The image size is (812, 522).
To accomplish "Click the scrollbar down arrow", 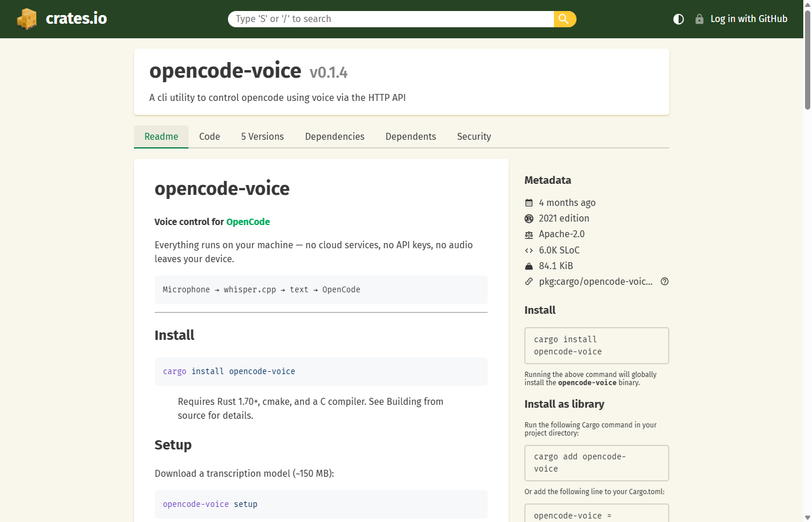I will [x=807, y=517].
